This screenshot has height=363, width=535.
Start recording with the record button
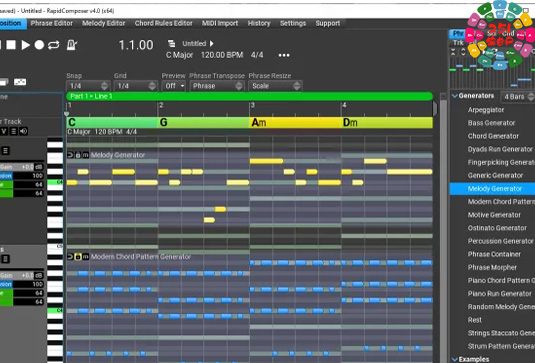coord(39,45)
